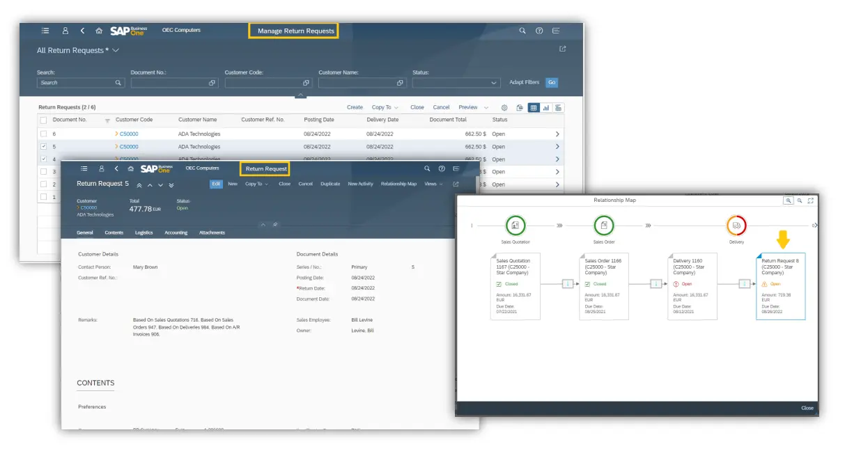Viewport: 868px width, 451px height.
Task: Click share icon beside All Return Requests
Action: [x=563, y=49]
